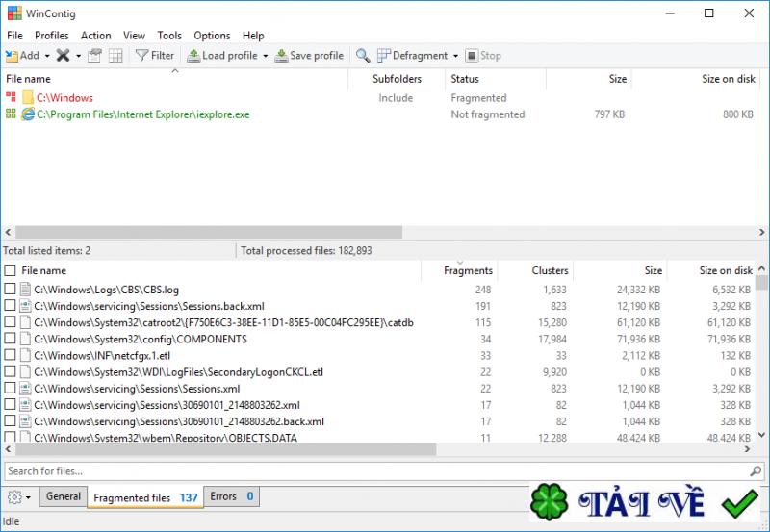Click the red fragmented status icon

(x=11, y=96)
